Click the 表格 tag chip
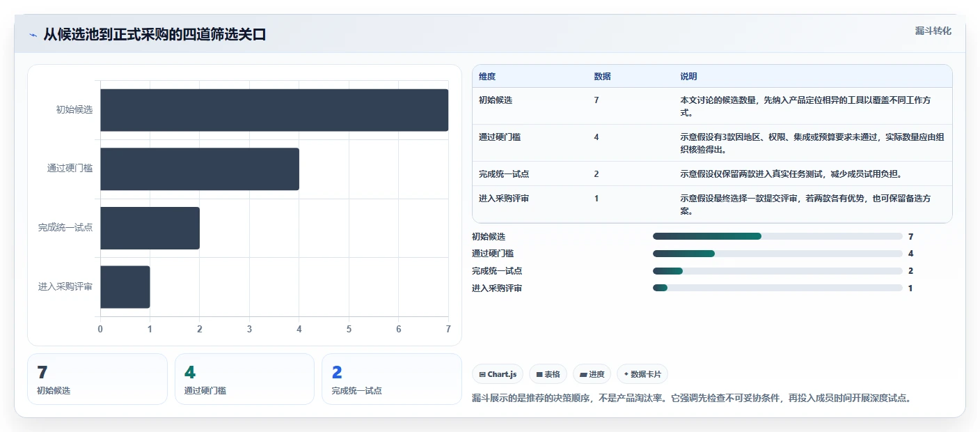The width and height of the screenshot is (980, 432). tap(548, 374)
